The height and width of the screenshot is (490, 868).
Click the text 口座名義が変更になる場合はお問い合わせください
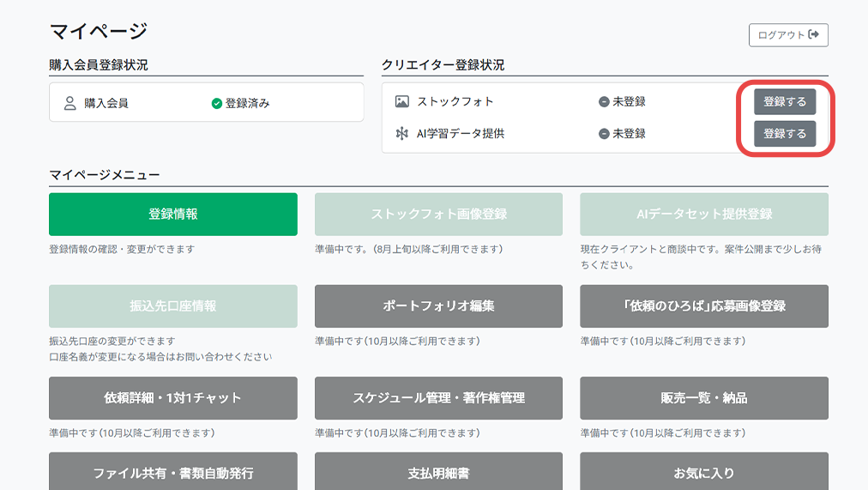[160, 357]
